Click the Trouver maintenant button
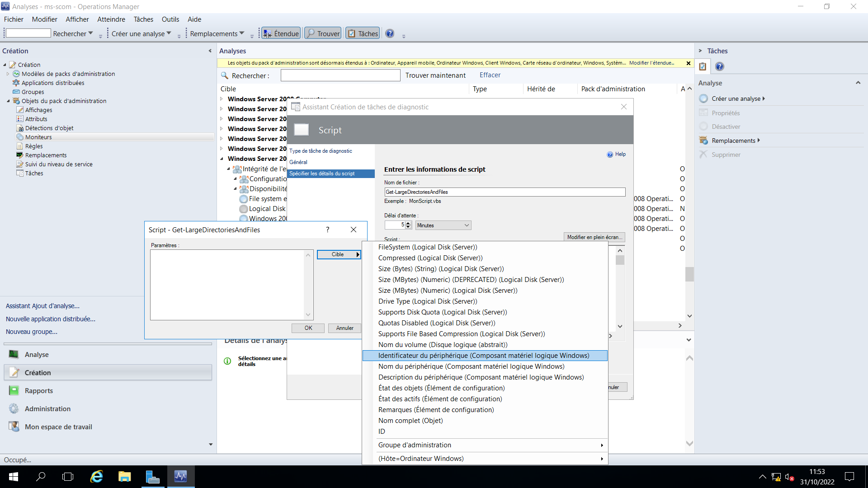Viewport: 868px width, 488px height. [435, 75]
